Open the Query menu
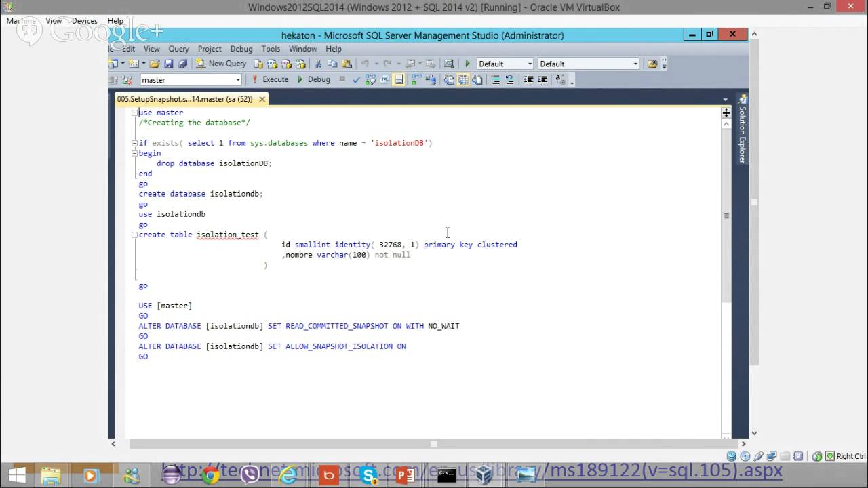The width and height of the screenshot is (868, 488). coord(179,49)
